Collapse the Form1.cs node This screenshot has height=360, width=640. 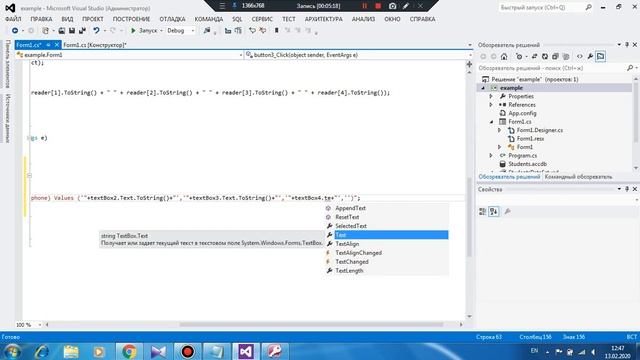pos(491,122)
